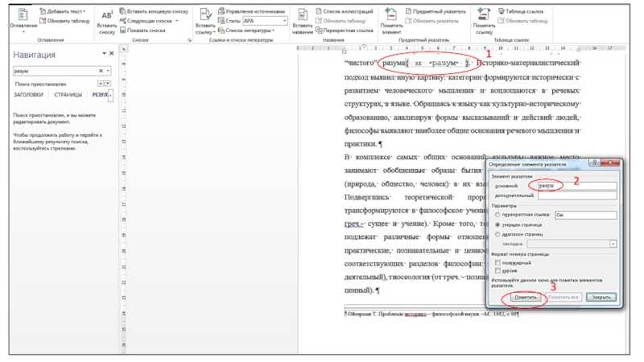Switch to the СТРАНИЦЫ navigation tab
The width and height of the screenshot is (644, 362).
pyautogui.click(x=68, y=95)
